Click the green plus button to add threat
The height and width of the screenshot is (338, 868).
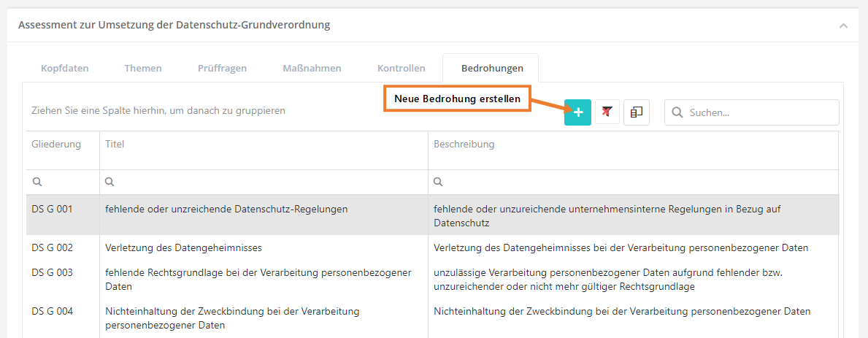[x=577, y=112]
